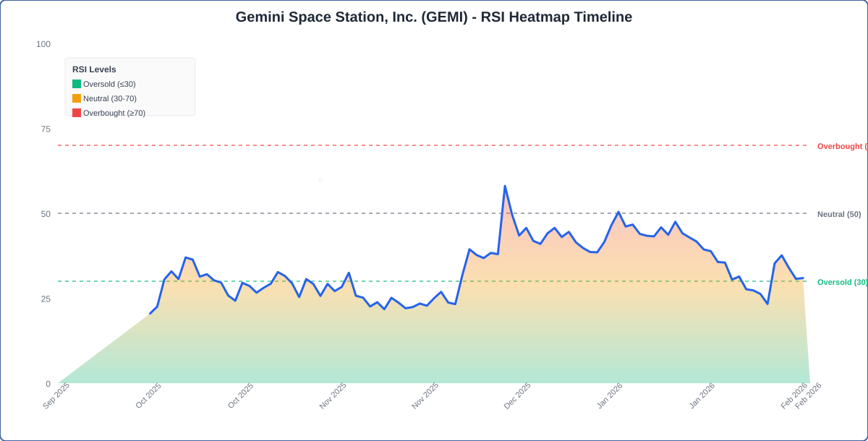Click the orange Neutral legend swatch
This screenshot has width=868, height=441.
click(x=76, y=98)
